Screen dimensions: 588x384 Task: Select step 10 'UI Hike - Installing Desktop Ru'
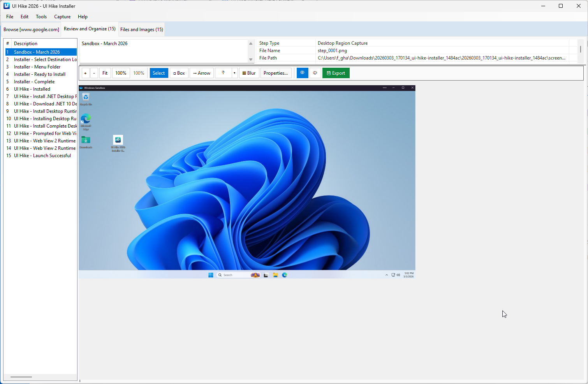41,119
